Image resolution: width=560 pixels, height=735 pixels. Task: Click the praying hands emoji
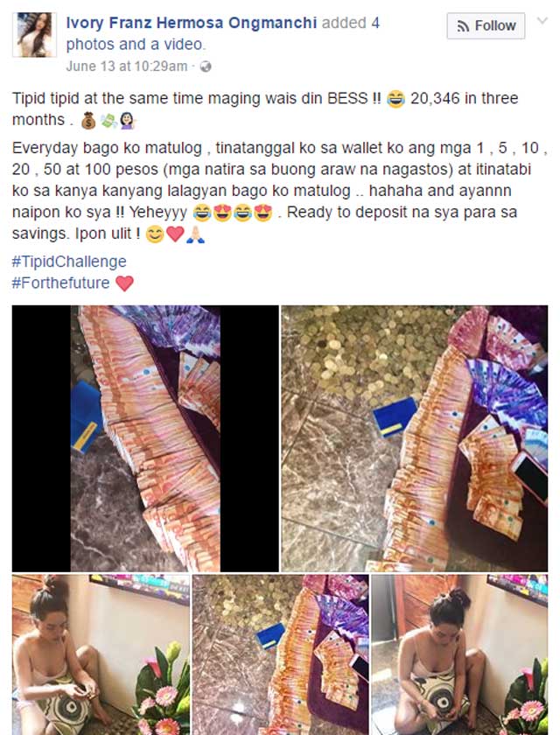[x=195, y=234]
